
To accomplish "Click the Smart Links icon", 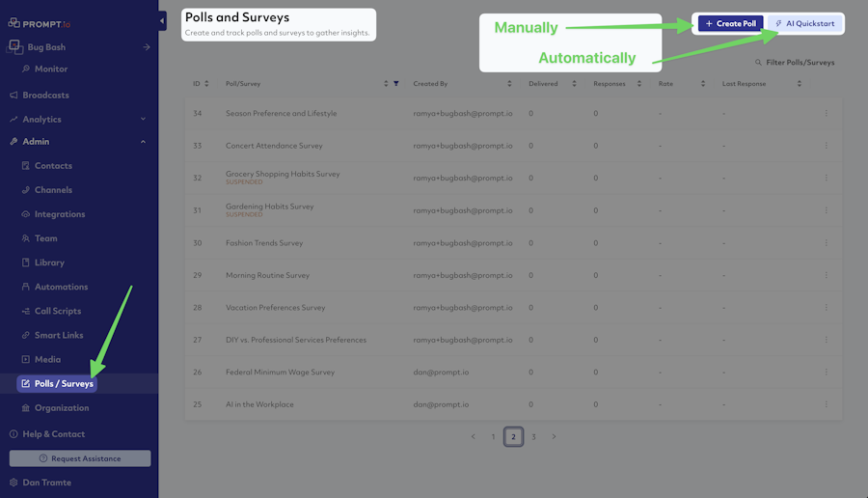I will click(26, 335).
